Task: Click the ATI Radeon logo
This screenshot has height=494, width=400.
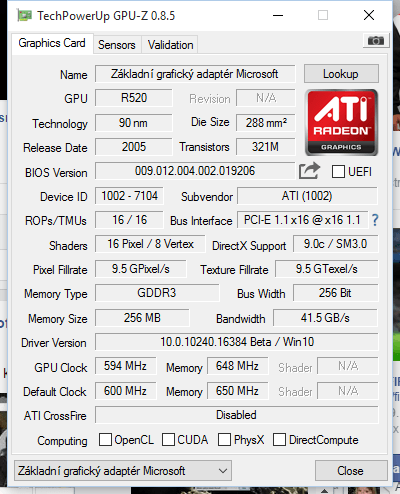Action: pyautogui.click(x=341, y=122)
